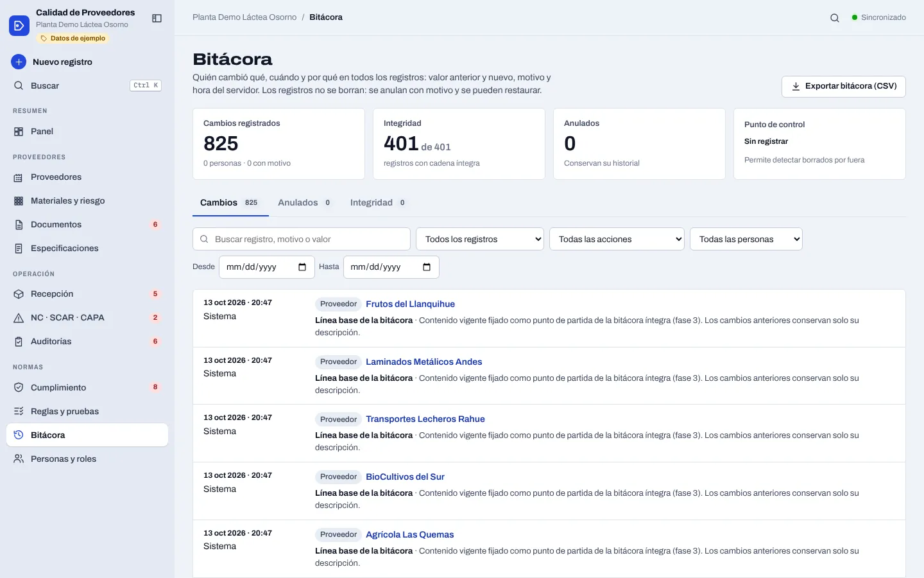
Task: Switch to the Anulados tab
Action: click(x=306, y=203)
